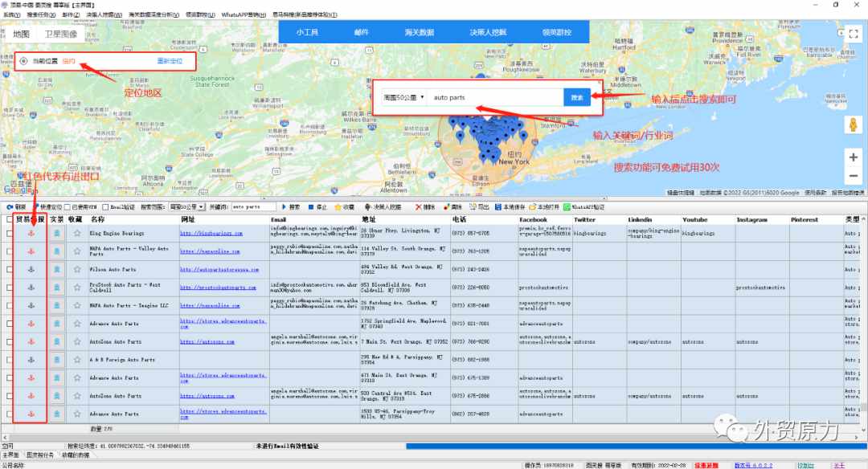Click the auto parts search field on the map

click(495, 97)
